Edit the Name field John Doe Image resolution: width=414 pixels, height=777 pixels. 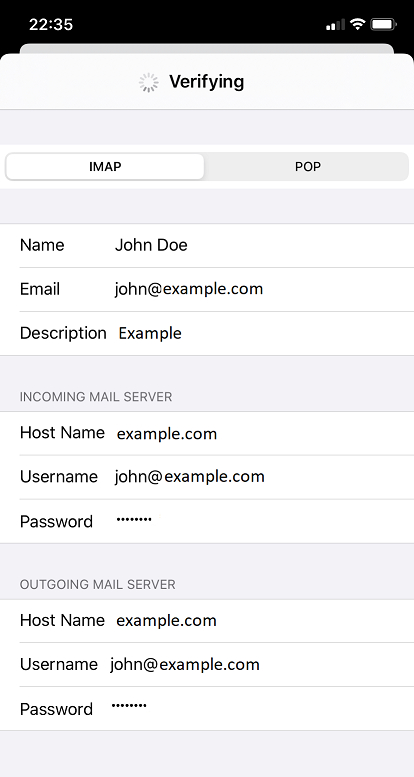pyautogui.click(x=207, y=245)
